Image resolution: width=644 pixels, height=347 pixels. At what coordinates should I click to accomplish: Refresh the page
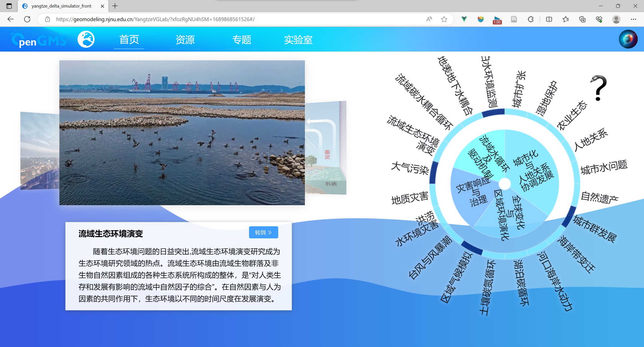(27, 19)
